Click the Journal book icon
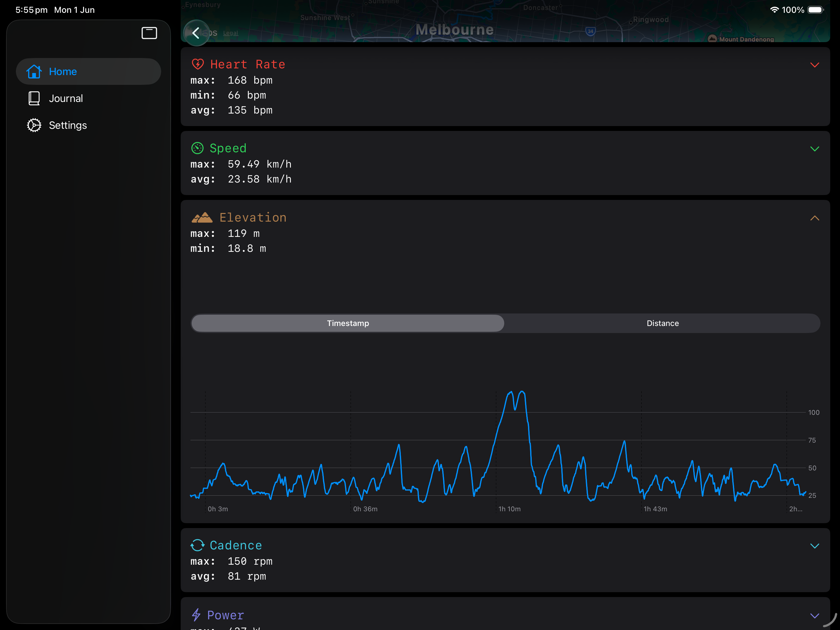 34,98
